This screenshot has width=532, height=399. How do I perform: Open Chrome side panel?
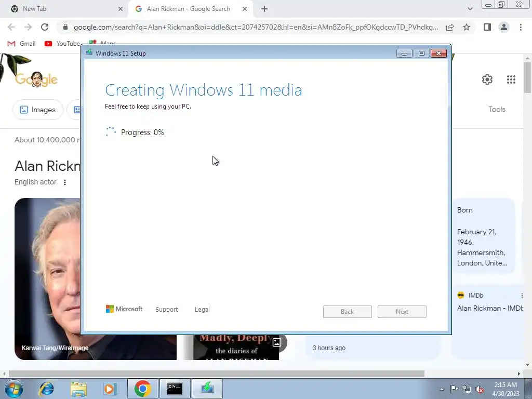coord(487,27)
